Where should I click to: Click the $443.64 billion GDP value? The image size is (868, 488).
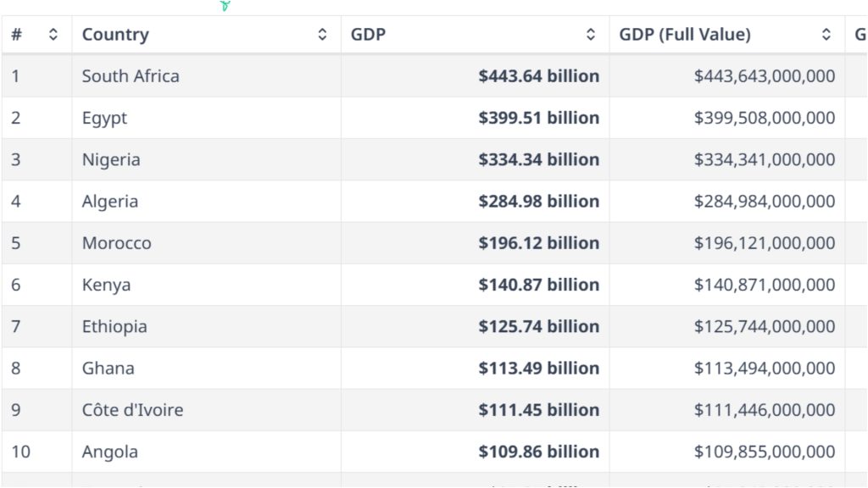538,76
